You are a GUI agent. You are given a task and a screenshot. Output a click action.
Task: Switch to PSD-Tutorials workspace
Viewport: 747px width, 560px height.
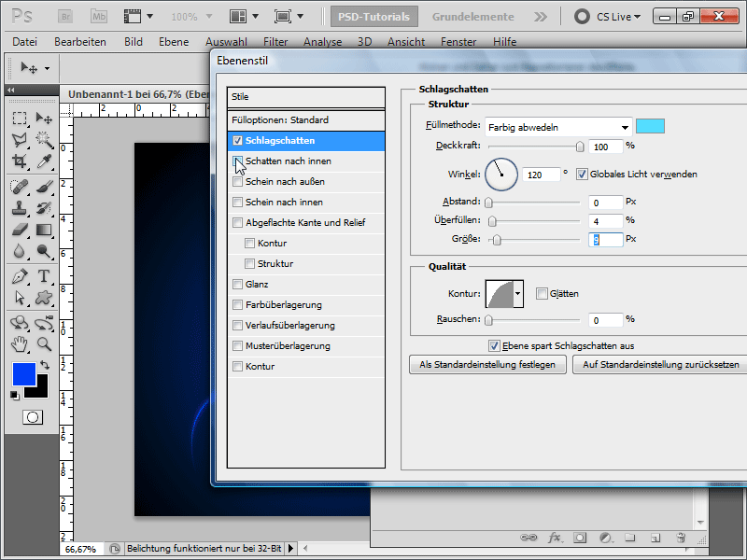(x=374, y=17)
